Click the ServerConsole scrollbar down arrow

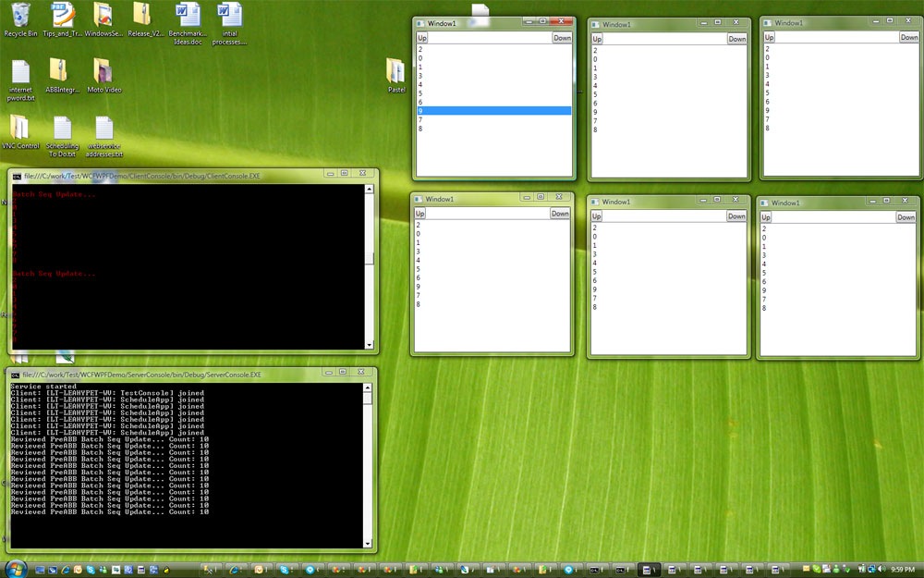click(369, 544)
